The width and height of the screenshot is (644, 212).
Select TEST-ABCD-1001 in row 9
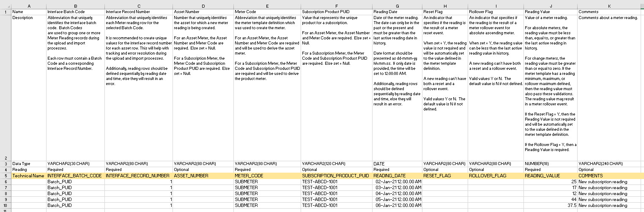point(337,199)
